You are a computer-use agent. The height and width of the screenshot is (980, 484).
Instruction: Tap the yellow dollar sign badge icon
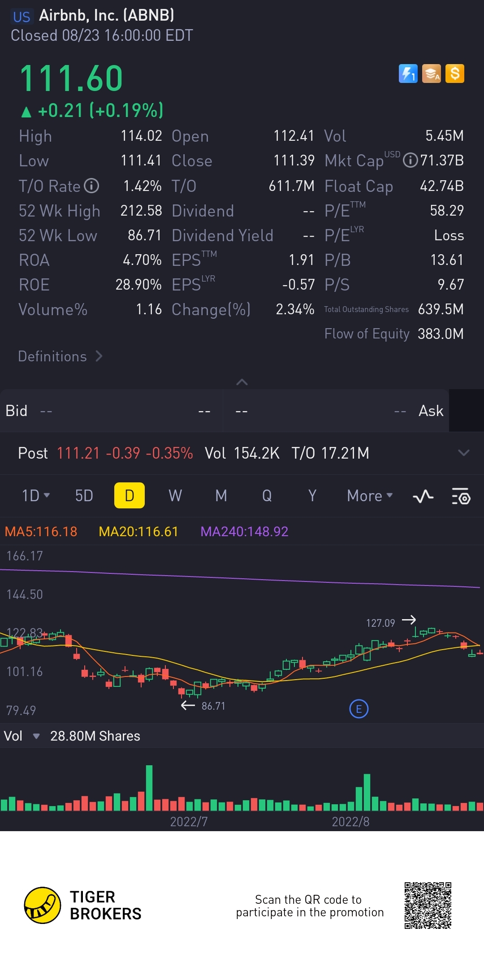coord(455,74)
